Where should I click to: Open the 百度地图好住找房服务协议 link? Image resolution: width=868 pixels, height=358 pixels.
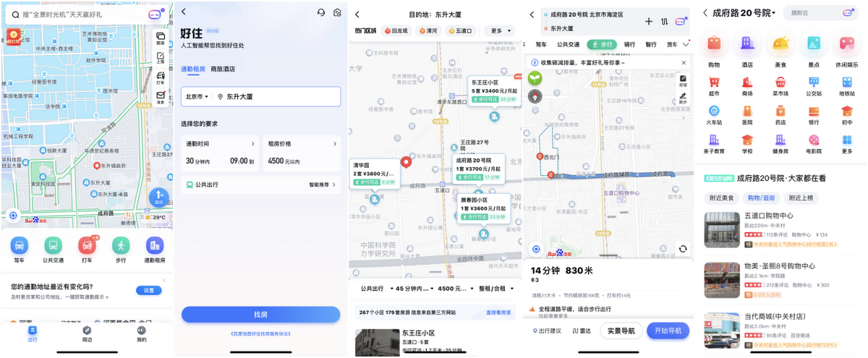pos(260,333)
